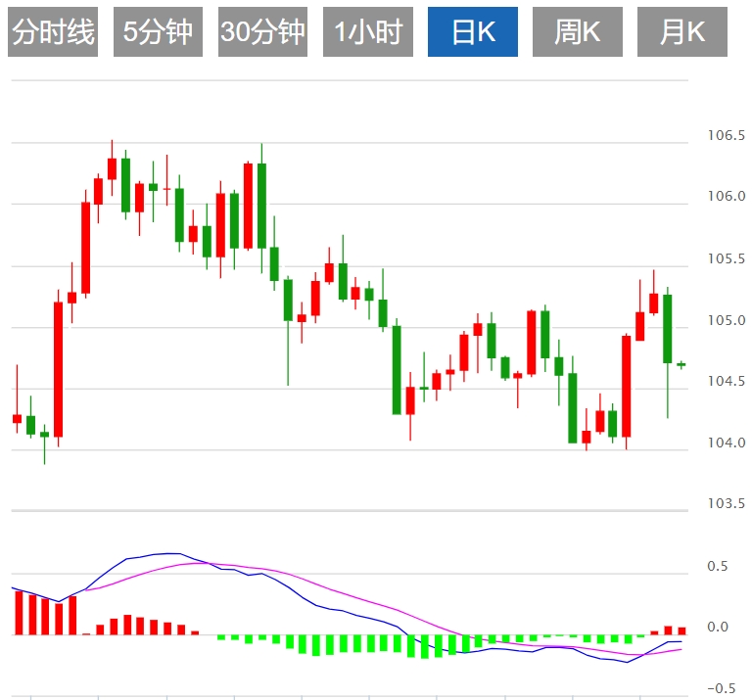Screen dimensions: 752x700
Task: Click the 103.5 price axis label
Action: (727, 503)
